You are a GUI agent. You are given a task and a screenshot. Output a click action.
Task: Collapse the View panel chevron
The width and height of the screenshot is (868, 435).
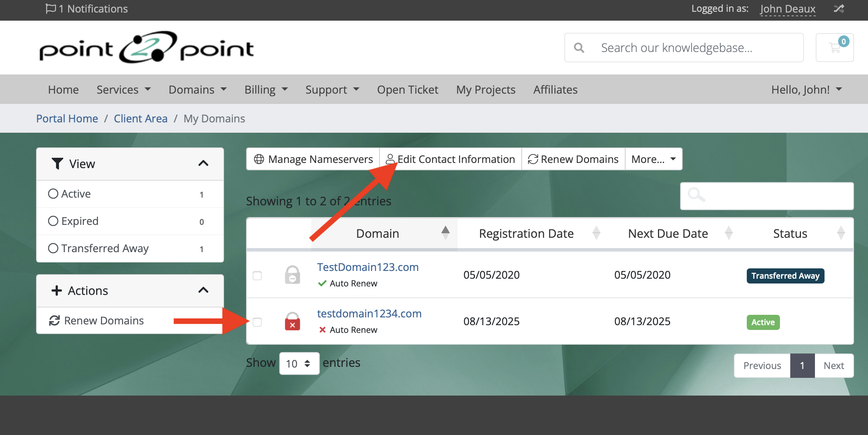click(203, 163)
